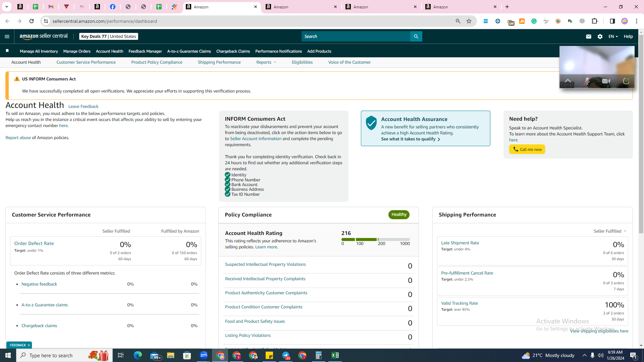
Task: Click the Chrome address bar URL
Action: [105, 21]
